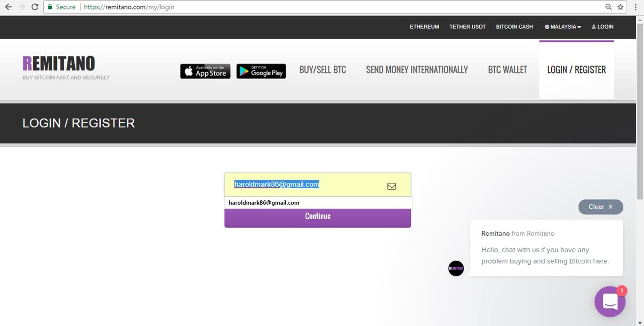This screenshot has width=644, height=326.
Task: Reload the page with the refresh icon
Action: click(x=34, y=7)
